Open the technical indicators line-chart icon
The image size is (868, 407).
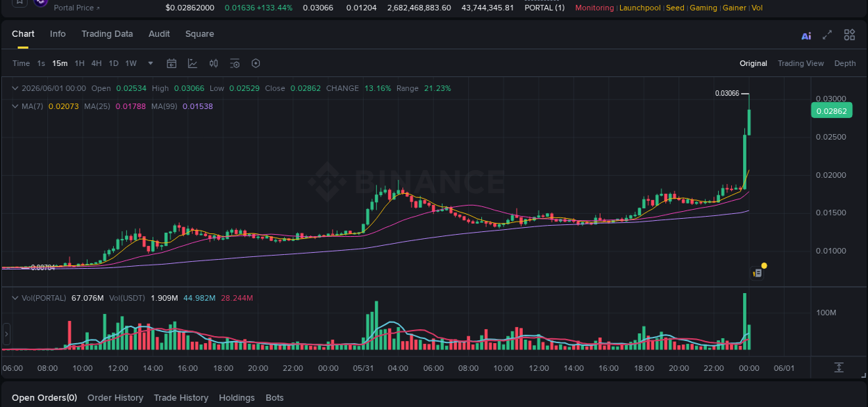[x=192, y=63]
